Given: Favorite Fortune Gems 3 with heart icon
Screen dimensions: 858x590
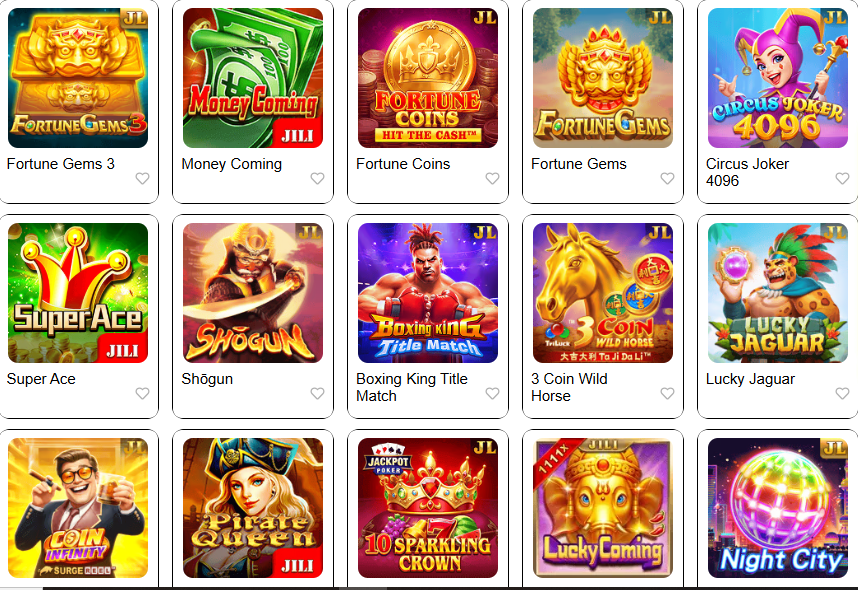Looking at the screenshot, I should pos(142,178).
